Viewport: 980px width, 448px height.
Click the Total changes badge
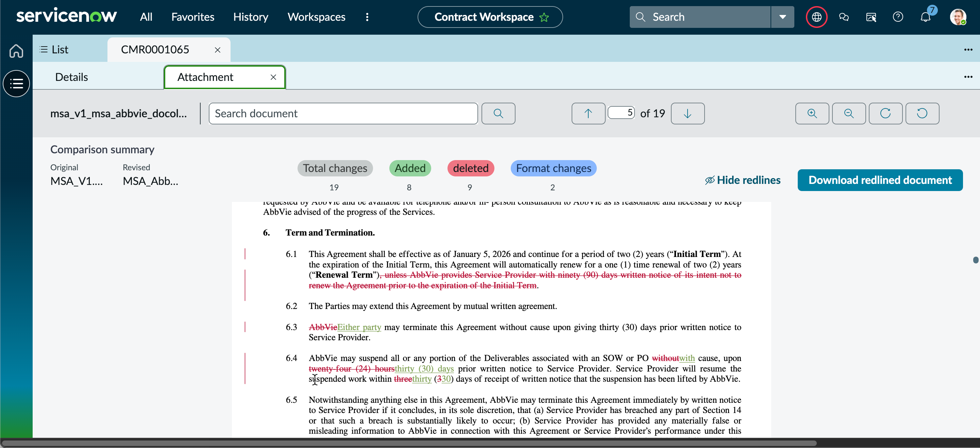[x=335, y=168]
